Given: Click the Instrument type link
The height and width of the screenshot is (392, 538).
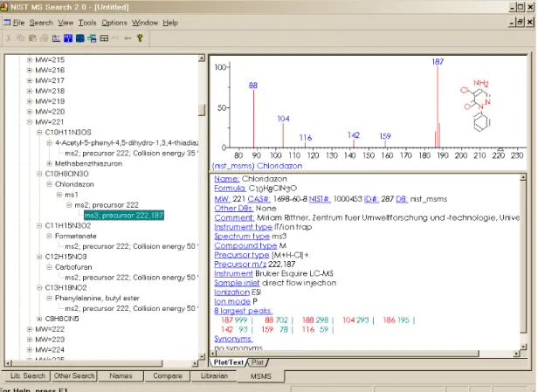Looking at the screenshot, I should 244,227.
